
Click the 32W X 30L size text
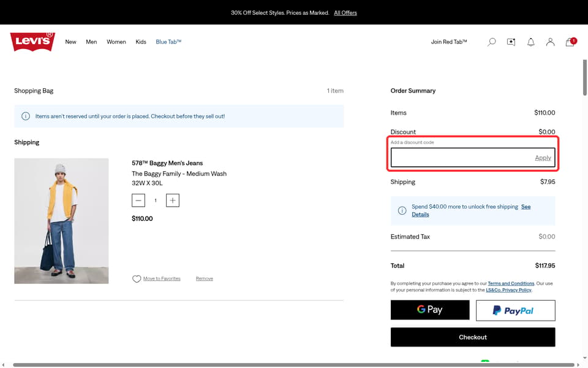(x=147, y=183)
